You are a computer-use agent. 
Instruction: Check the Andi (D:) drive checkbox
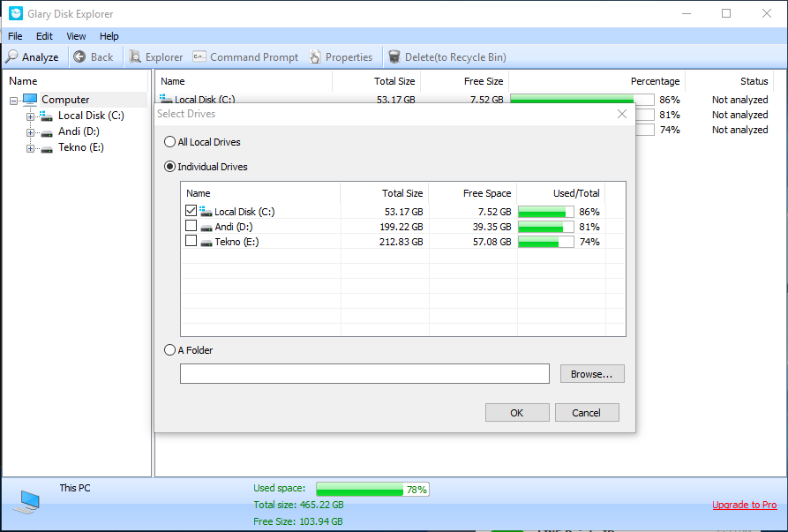coord(191,227)
